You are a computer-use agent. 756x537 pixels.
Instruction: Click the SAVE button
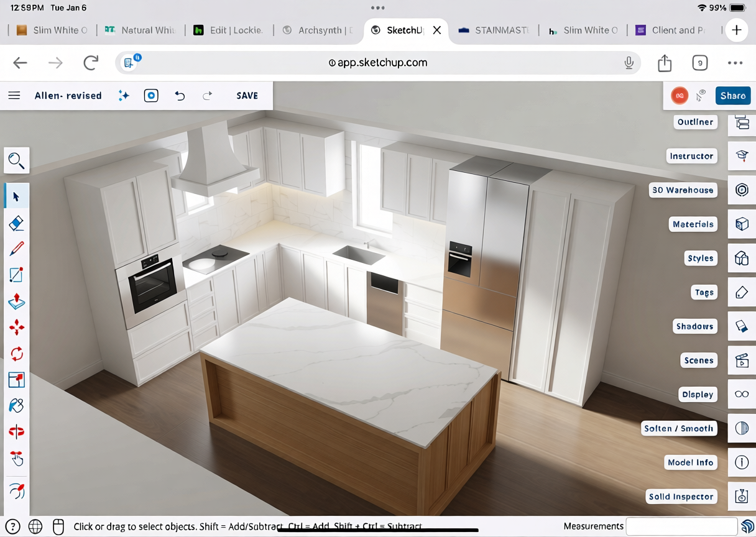[247, 96]
